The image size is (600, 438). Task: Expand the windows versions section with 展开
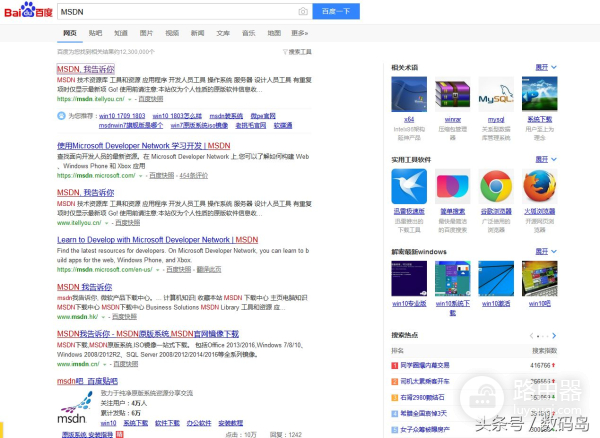tap(544, 251)
